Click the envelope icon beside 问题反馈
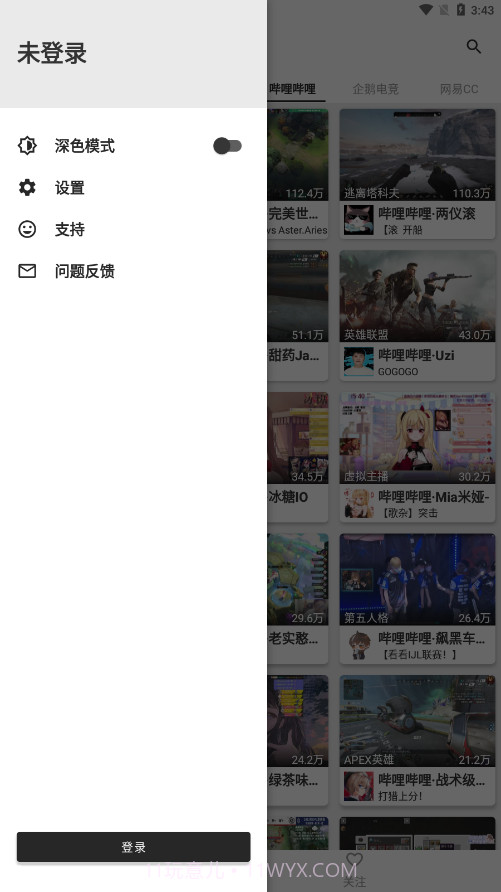This screenshot has height=892, width=501. coord(27,271)
